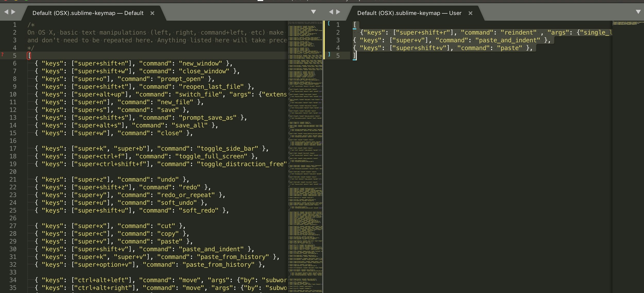Place cursor on "switch_file" command text
This screenshot has width=644, height=293.
(x=199, y=94)
